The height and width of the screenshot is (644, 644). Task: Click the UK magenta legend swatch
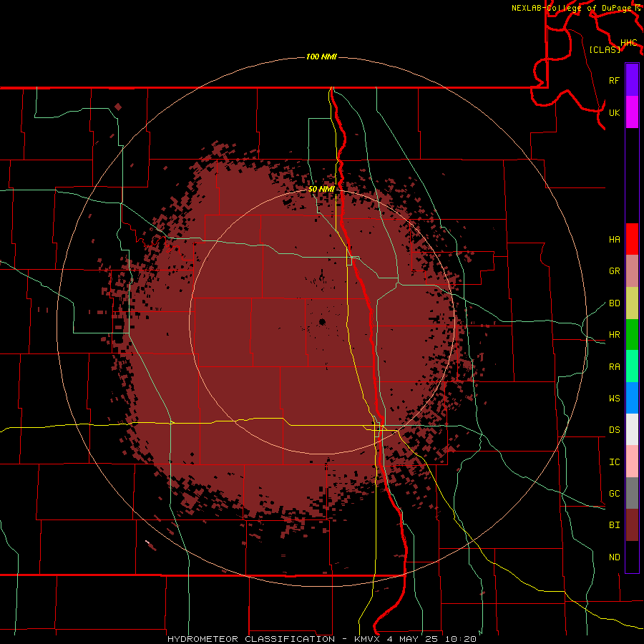[632, 112]
